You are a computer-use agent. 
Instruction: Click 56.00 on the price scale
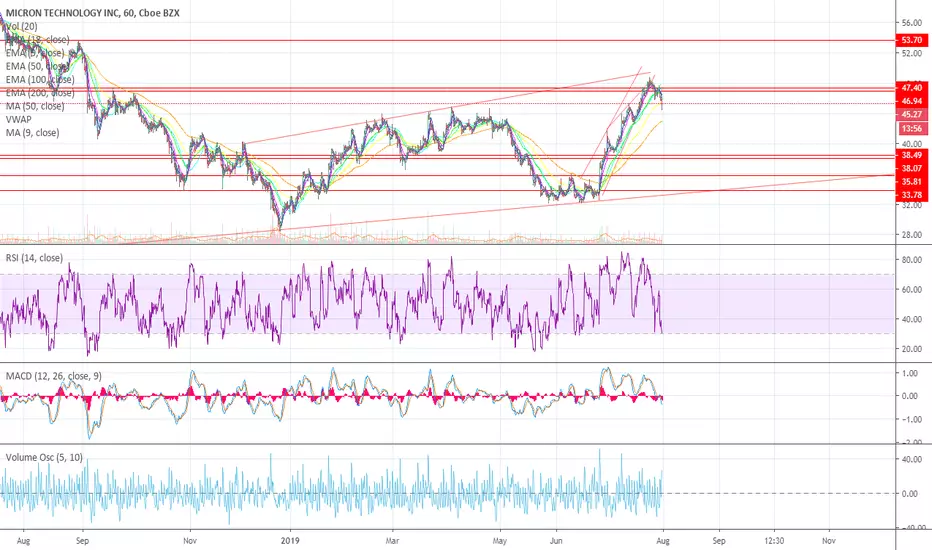tap(912, 23)
